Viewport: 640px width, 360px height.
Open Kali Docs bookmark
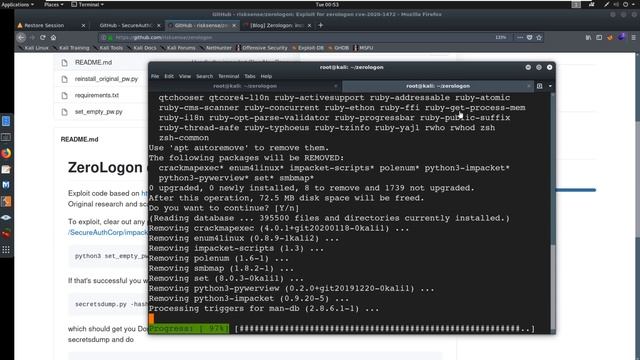pyautogui.click(x=142, y=48)
